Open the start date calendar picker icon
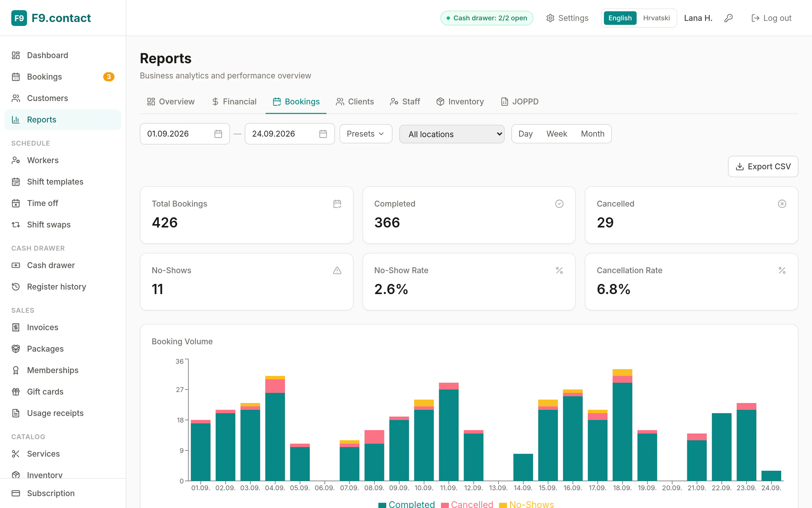Screen dimensions: 812x508 pyautogui.click(x=218, y=134)
